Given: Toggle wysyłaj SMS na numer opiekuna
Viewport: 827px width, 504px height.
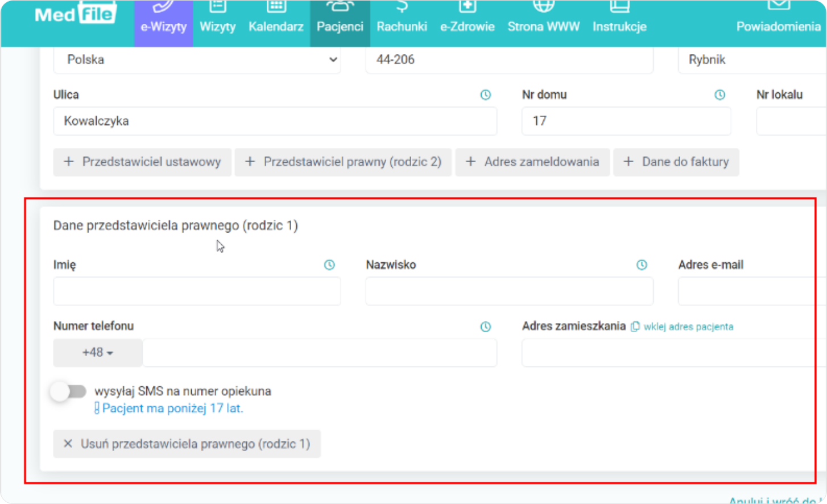Looking at the screenshot, I should (68, 391).
